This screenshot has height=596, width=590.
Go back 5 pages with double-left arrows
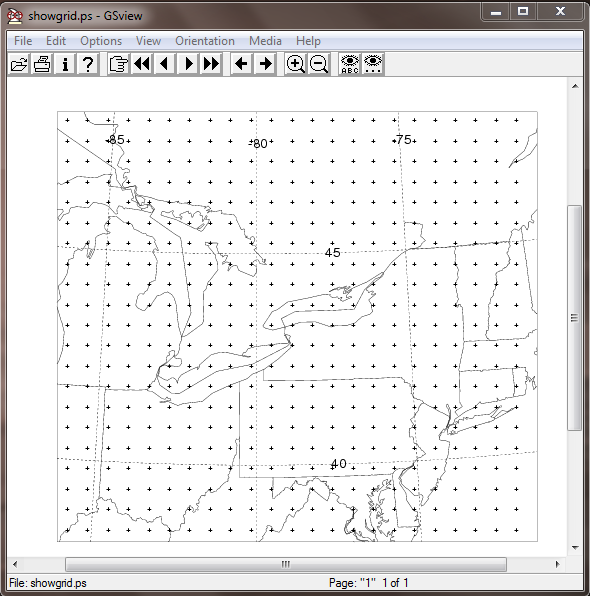point(142,64)
